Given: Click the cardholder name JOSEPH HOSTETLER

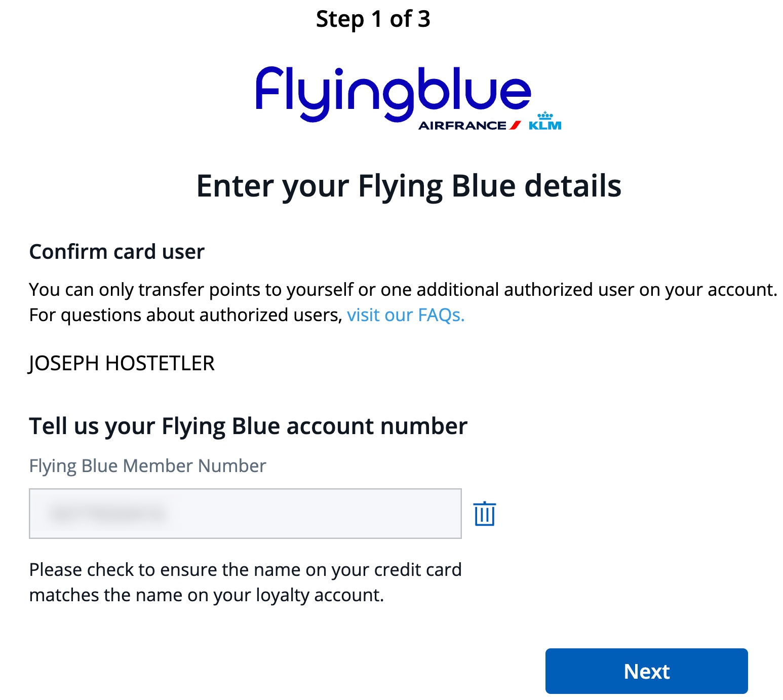Looking at the screenshot, I should [122, 363].
